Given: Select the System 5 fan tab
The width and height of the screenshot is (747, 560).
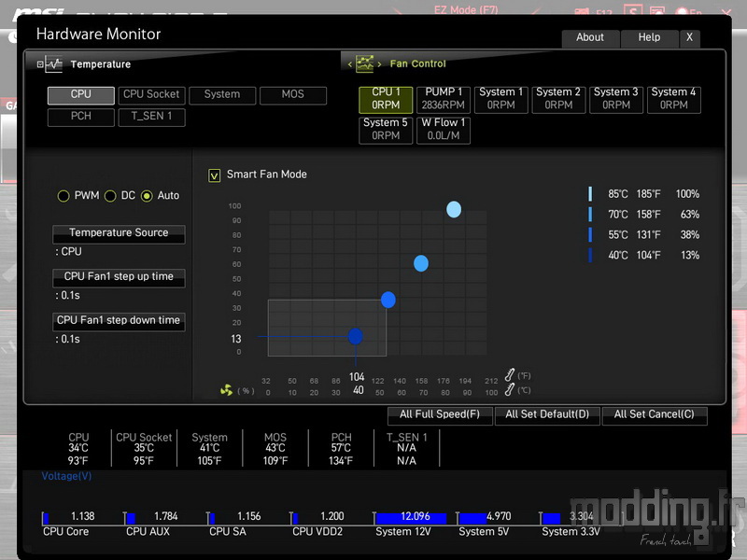Looking at the screenshot, I should (x=386, y=130).
